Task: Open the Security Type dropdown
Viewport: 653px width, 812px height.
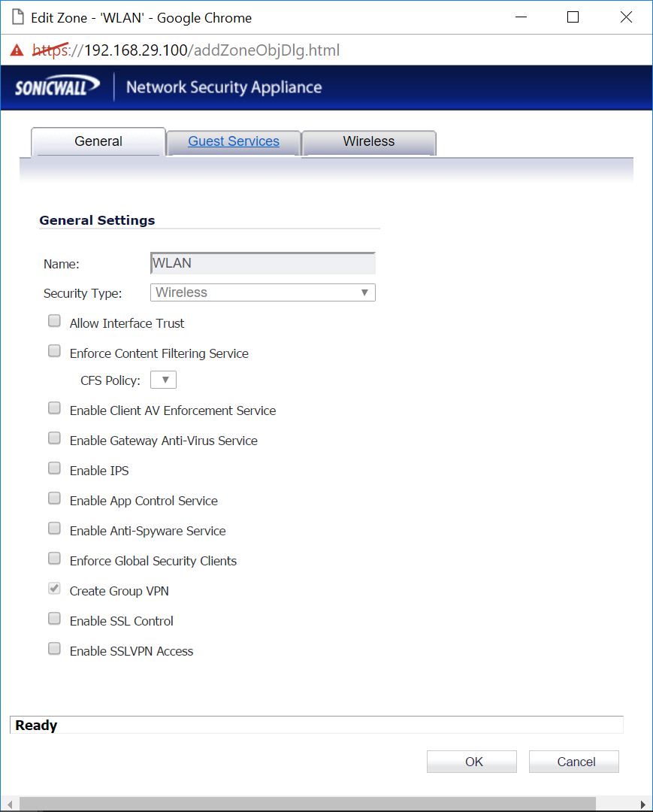Action: (x=366, y=292)
